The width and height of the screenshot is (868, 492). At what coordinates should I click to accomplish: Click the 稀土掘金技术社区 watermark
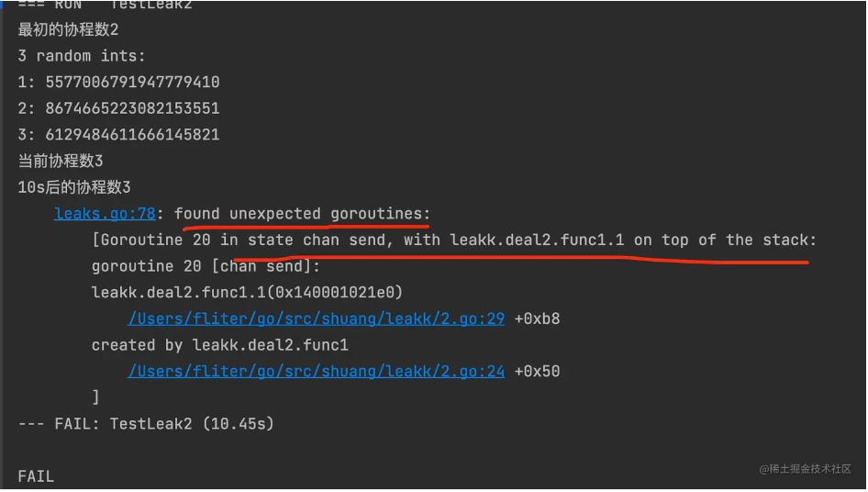pyautogui.click(x=805, y=469)
